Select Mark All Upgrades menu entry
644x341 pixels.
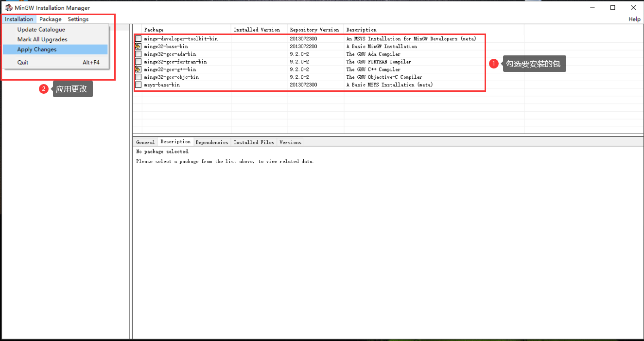click(42, 39)
